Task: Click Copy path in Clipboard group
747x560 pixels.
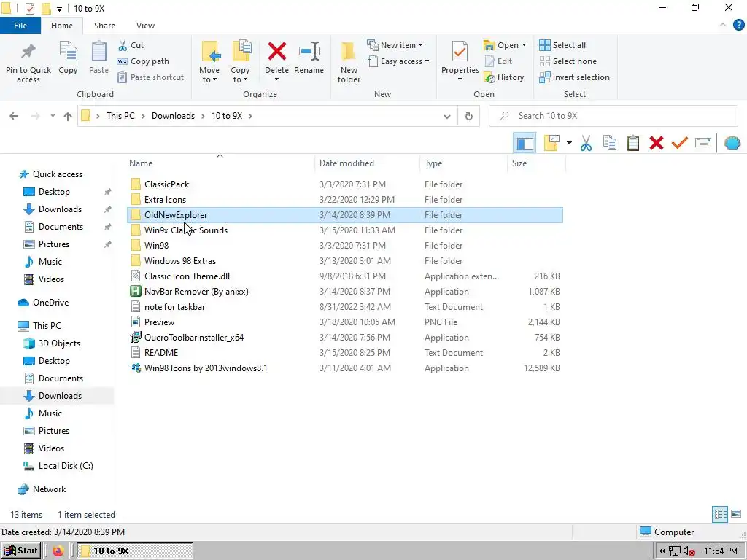Action: click(144, 61)
